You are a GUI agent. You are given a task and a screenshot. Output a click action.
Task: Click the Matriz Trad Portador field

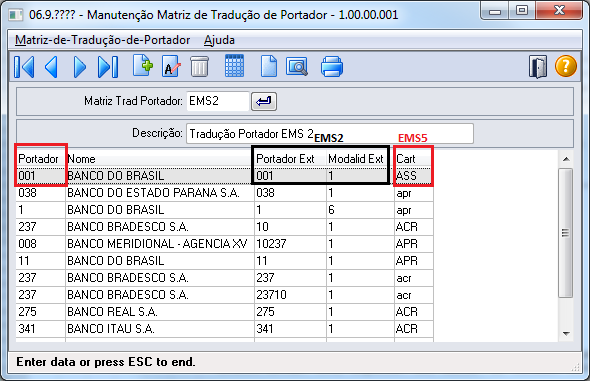(x=218, y=101)
